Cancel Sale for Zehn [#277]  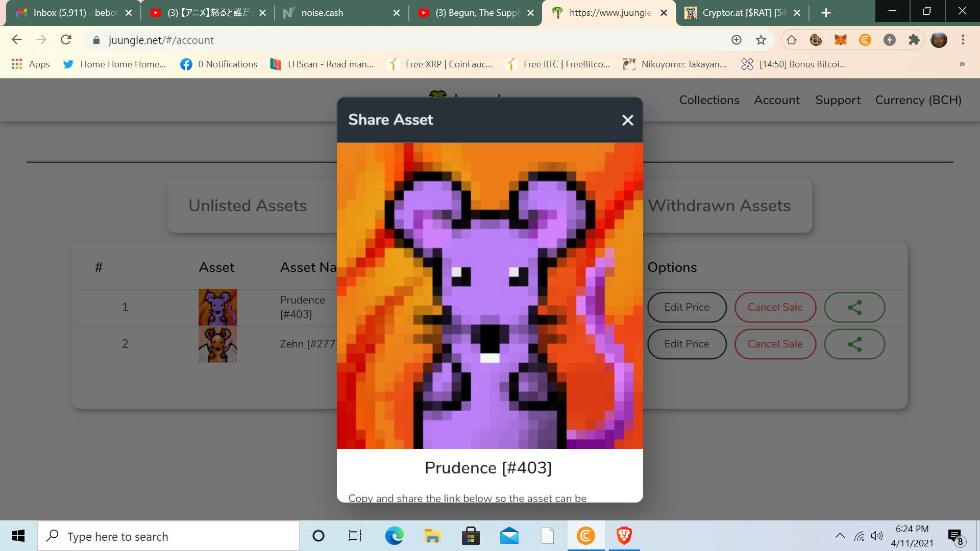775,344
